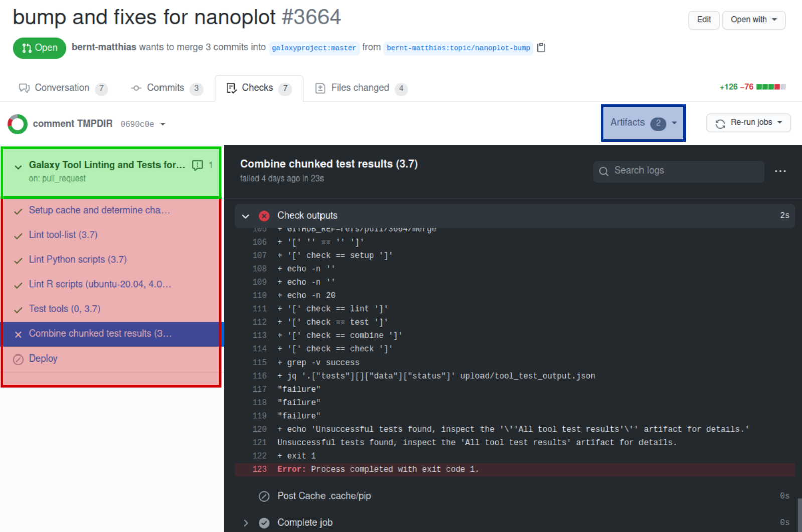Click the Commits node icon

136,88
